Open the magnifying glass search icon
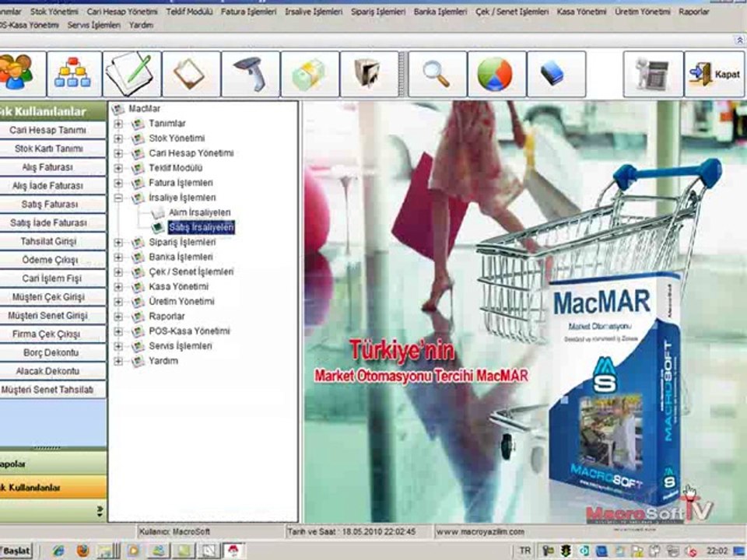This screenshot has height=560, width=747. coord(437,74)
